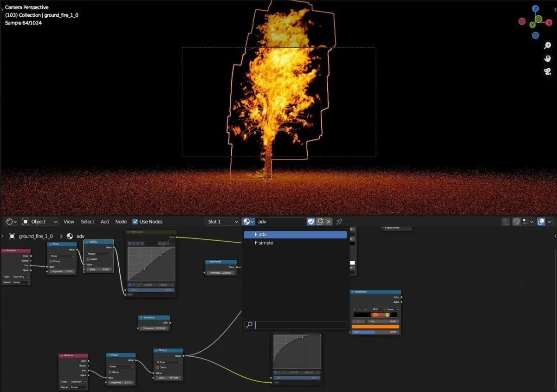The image size is (557, 392).
Task: Toggle Clamp on the selected Multiply node
Action: (89, 259)
